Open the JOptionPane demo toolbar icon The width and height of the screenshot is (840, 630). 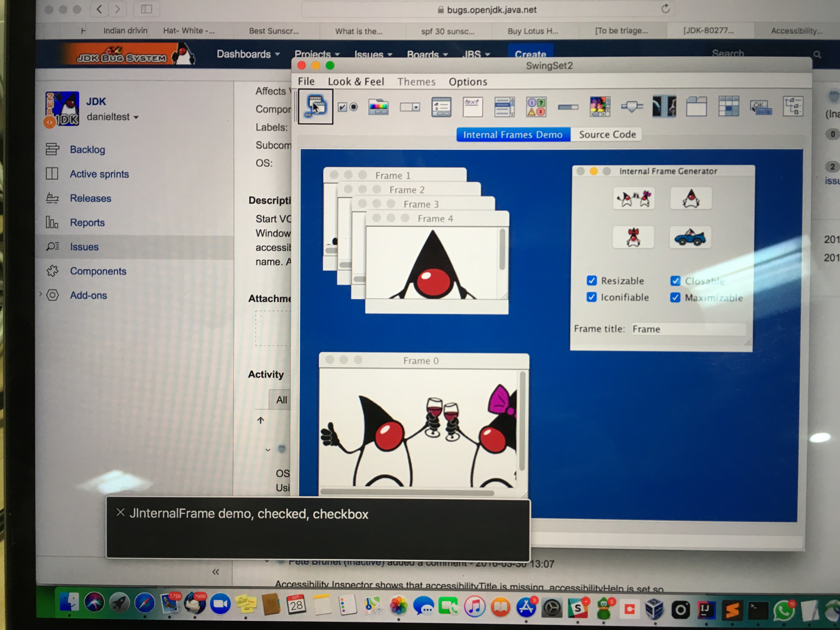536,107
